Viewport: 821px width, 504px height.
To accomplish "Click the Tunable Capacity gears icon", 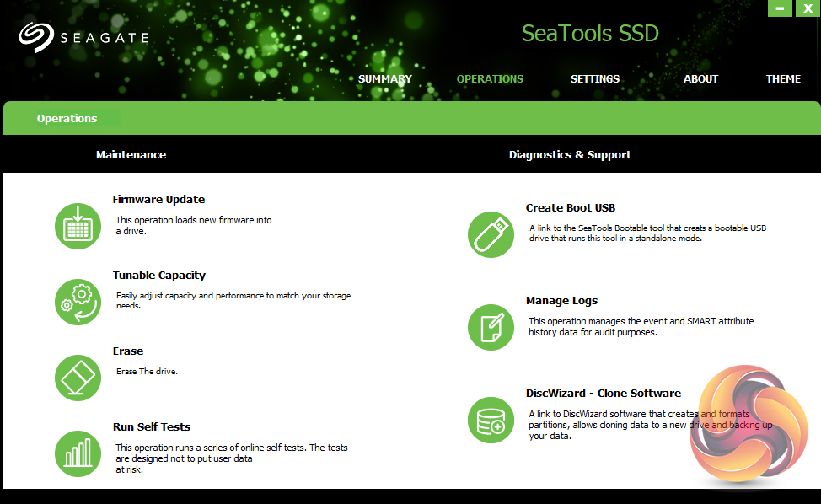I will pyautogui.click(x=78, y=302).
